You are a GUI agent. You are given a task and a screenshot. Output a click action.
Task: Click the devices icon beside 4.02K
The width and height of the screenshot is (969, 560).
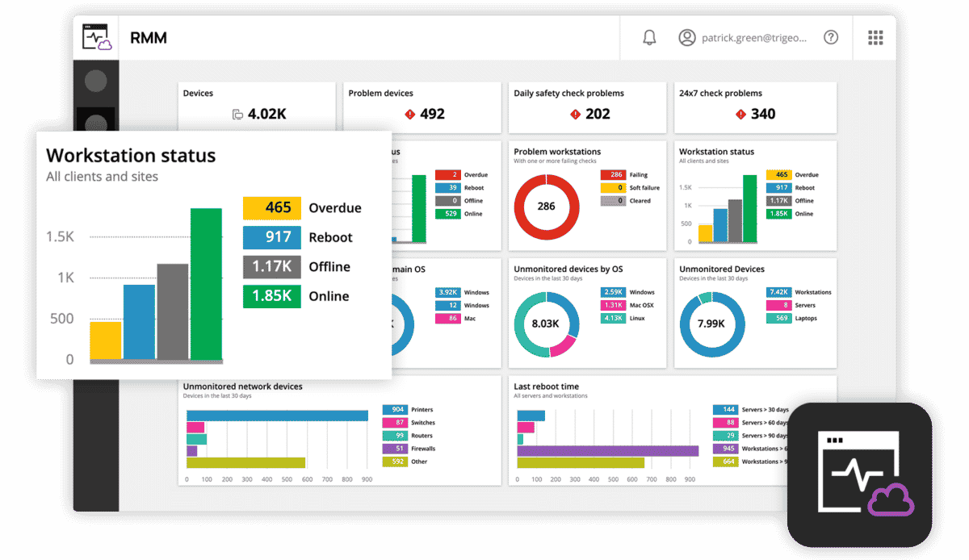coord(237,115)
